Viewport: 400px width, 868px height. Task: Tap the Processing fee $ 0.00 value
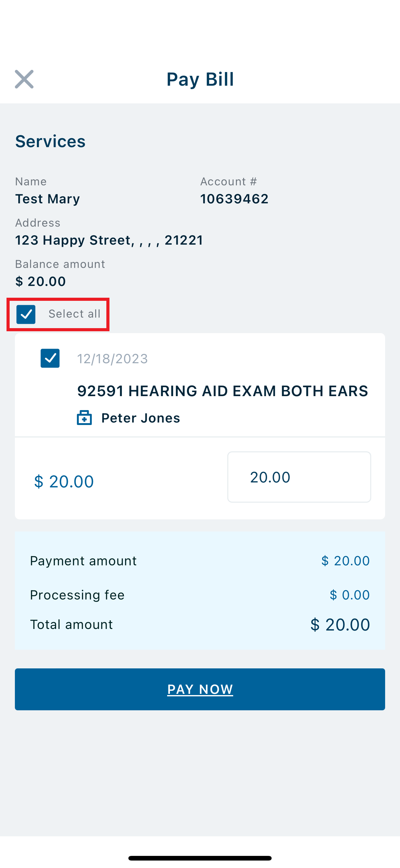click(349, 595)
